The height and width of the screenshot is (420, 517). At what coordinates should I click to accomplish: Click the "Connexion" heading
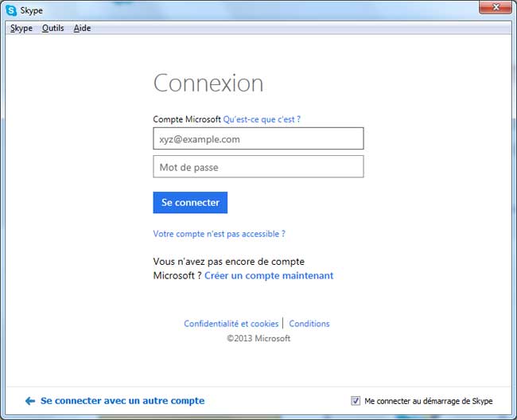pos(208,83)
